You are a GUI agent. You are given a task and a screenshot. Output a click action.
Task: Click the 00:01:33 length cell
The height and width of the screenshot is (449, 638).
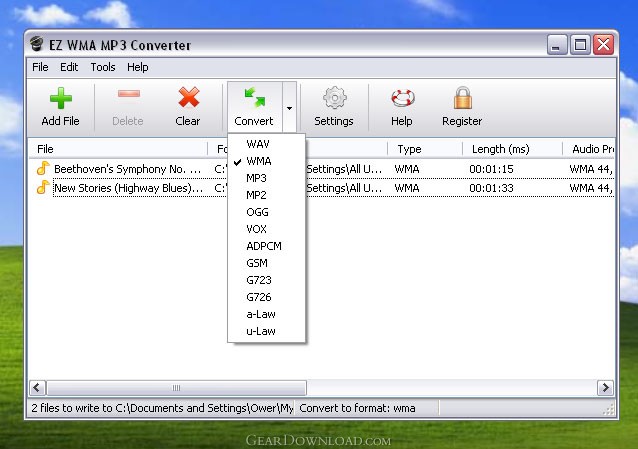click(x=491, y=188)
